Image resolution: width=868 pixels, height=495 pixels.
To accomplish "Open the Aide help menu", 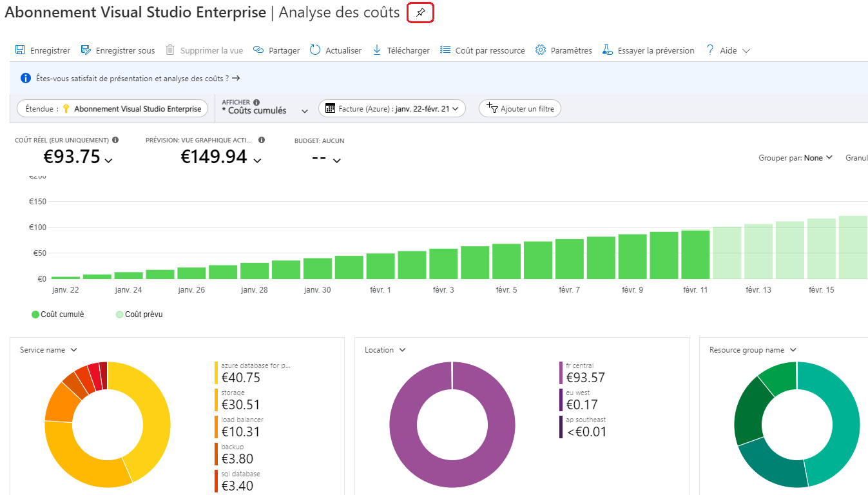I will [x=728, y=50].
